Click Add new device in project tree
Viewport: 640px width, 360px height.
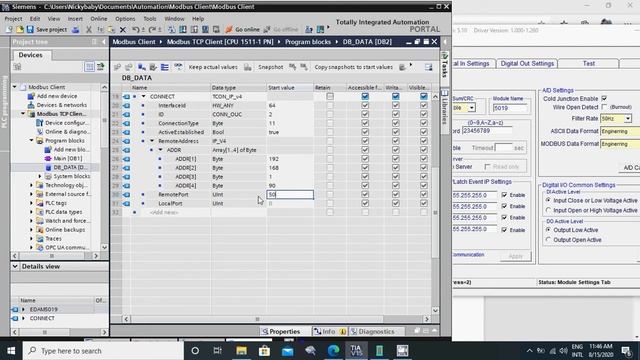tap(57, 96)
